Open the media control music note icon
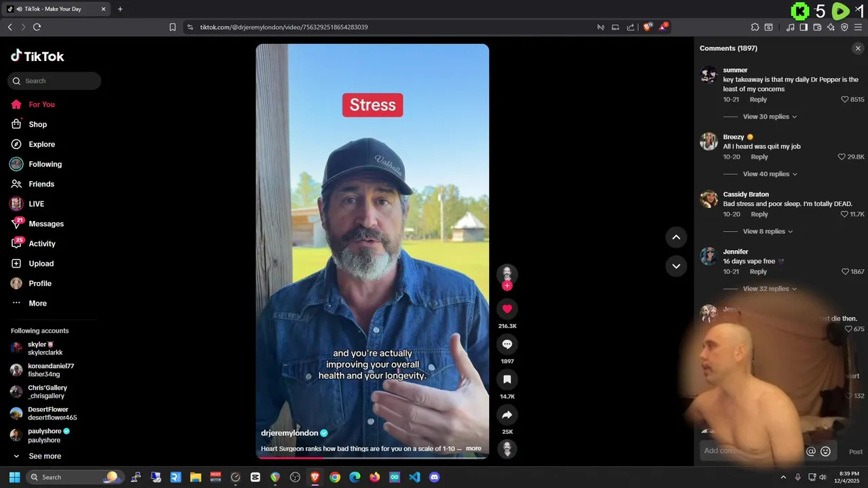This screenshot has width=868, height=488. click(790, 27)
